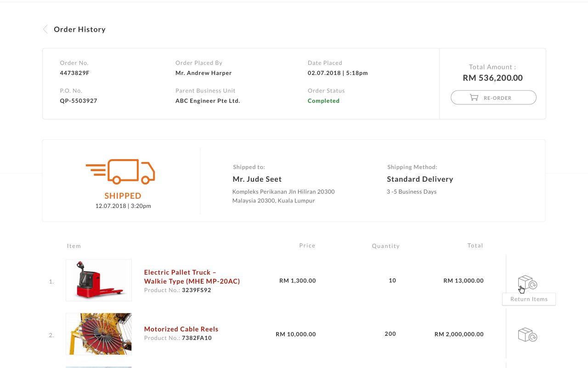588x368 pixels.
Task: Click return items icon for Motorized Cable Reels
Action: [527, 335]
